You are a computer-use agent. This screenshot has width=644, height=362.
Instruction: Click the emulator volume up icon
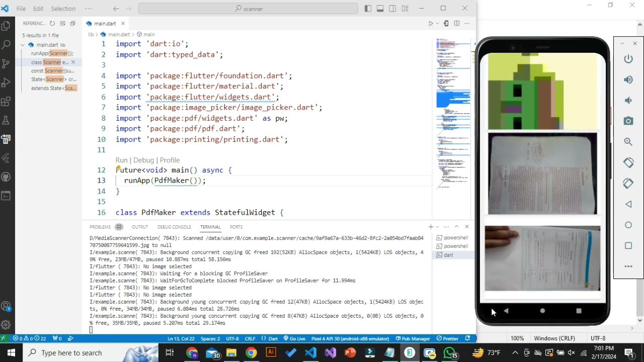pos(628,79)
